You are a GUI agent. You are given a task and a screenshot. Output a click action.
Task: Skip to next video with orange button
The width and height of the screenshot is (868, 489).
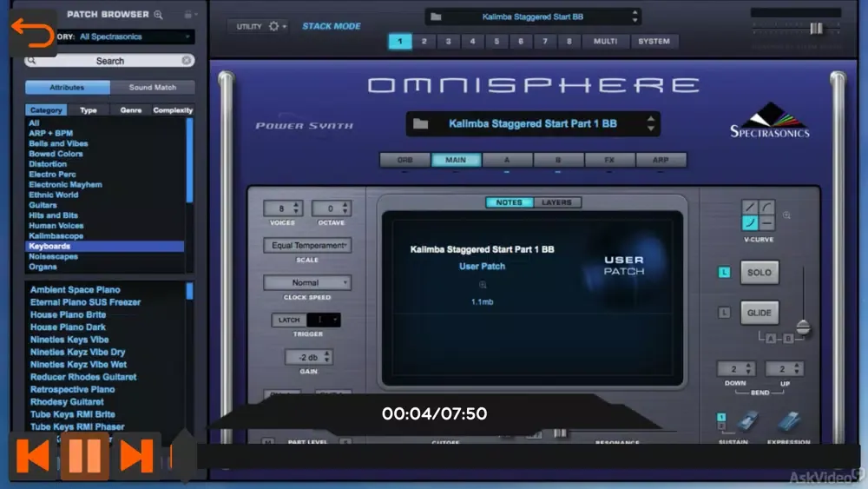point(136,456)
